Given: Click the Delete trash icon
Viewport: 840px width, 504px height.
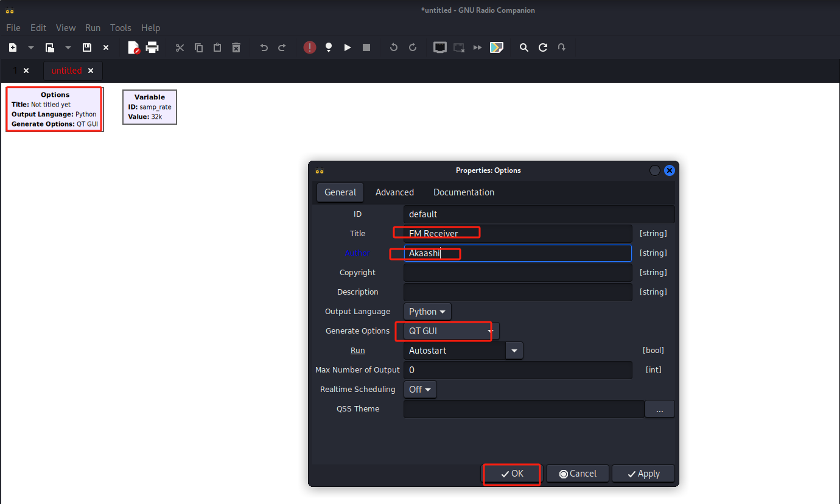Looking at the screenshot, I should [x=236, y=47].
